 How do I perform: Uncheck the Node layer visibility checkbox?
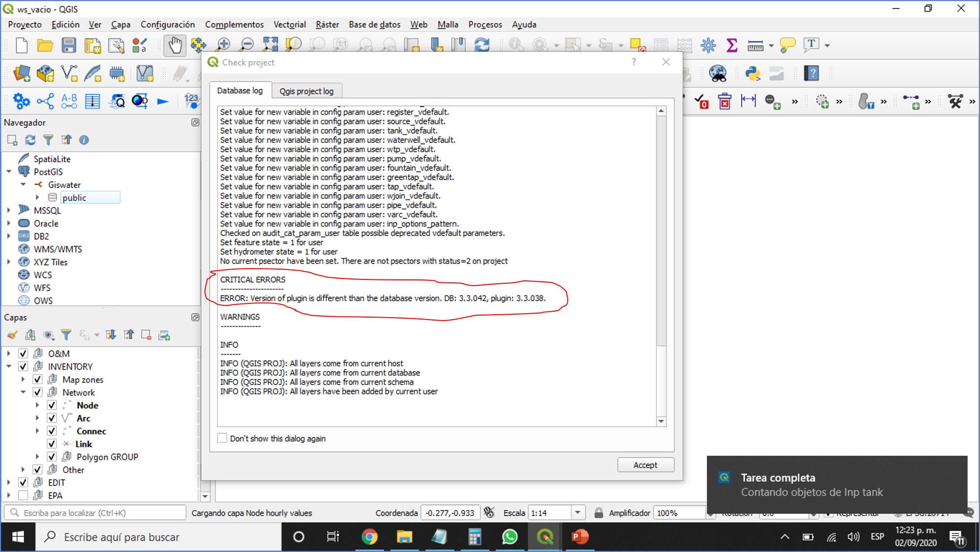click(x=52, y=405)
